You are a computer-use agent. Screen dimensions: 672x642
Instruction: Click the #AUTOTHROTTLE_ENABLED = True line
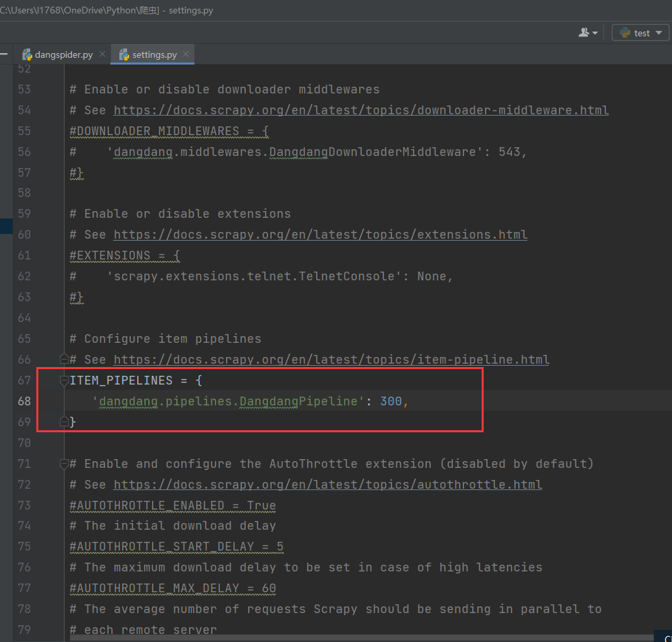click(172, 506)
